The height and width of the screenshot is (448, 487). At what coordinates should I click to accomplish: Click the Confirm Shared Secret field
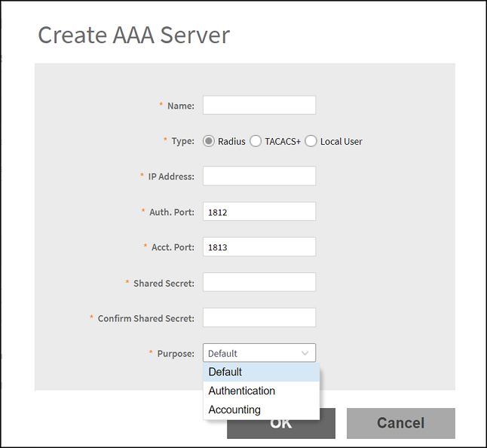point(259,318)
